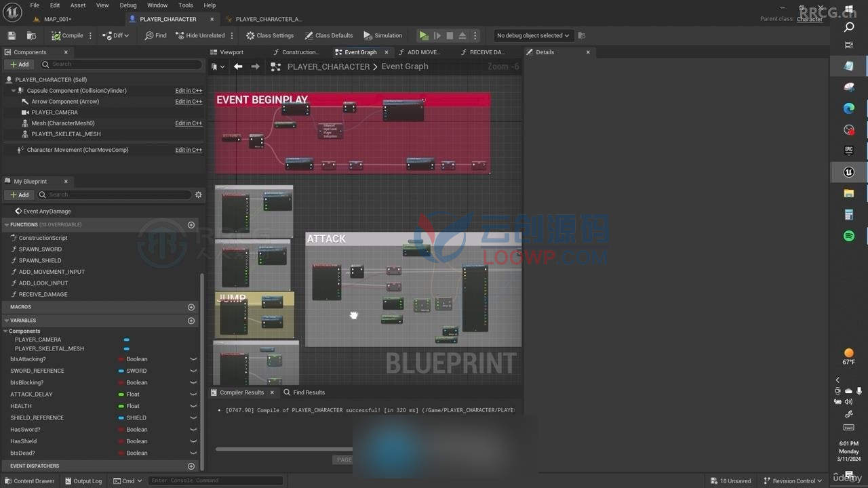This screenshot has width=868, height=488.
Task: Collapse the VARIABLES section
Action: [x=7, y=321]
